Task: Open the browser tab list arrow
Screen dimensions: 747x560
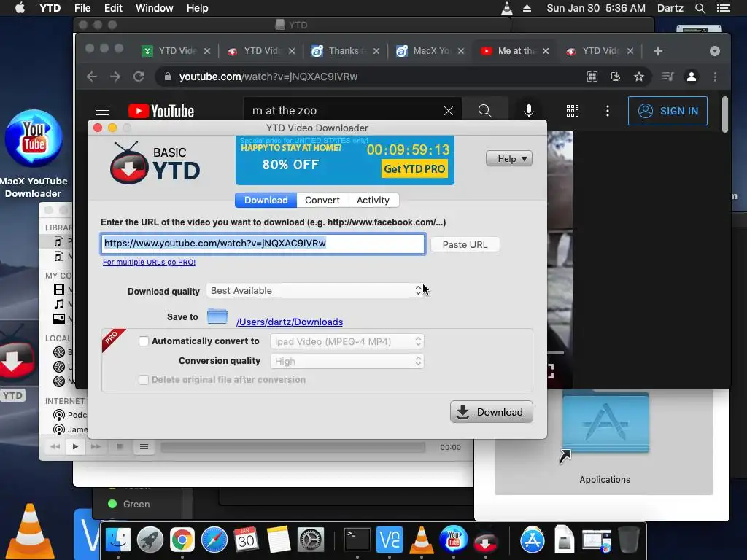Action: click(x=715, y=51)
